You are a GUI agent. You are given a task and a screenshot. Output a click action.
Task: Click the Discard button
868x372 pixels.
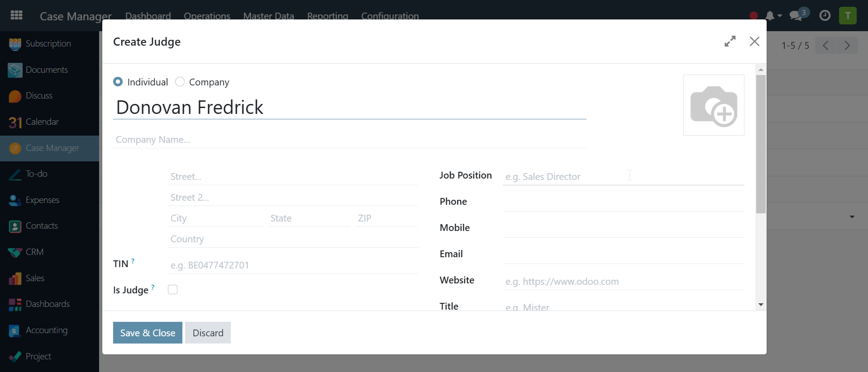pos(208,333)
